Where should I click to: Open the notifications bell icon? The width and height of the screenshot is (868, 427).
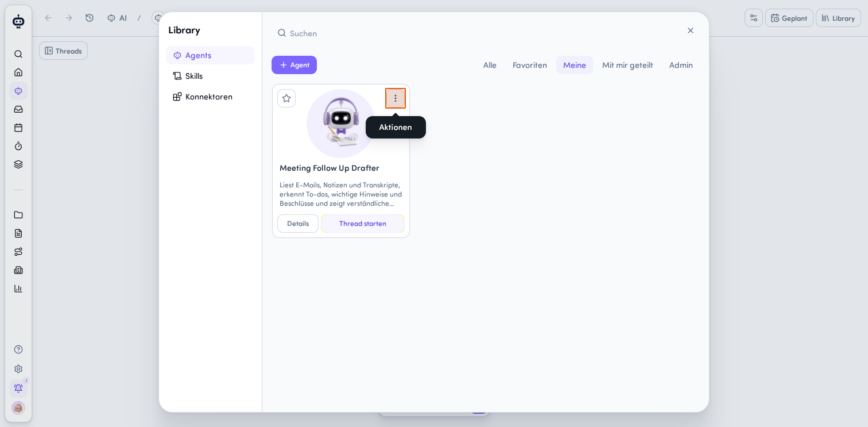coord(18,388)
